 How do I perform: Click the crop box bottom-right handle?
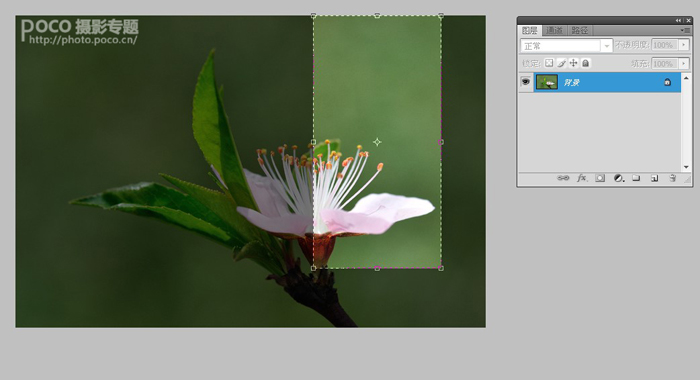point(441,268)
